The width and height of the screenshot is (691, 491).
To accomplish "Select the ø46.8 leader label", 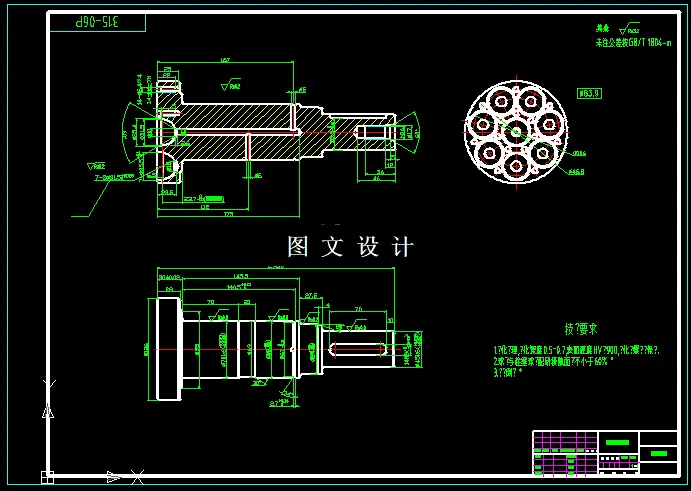I will pyautogui.click(x=576, y=171).
